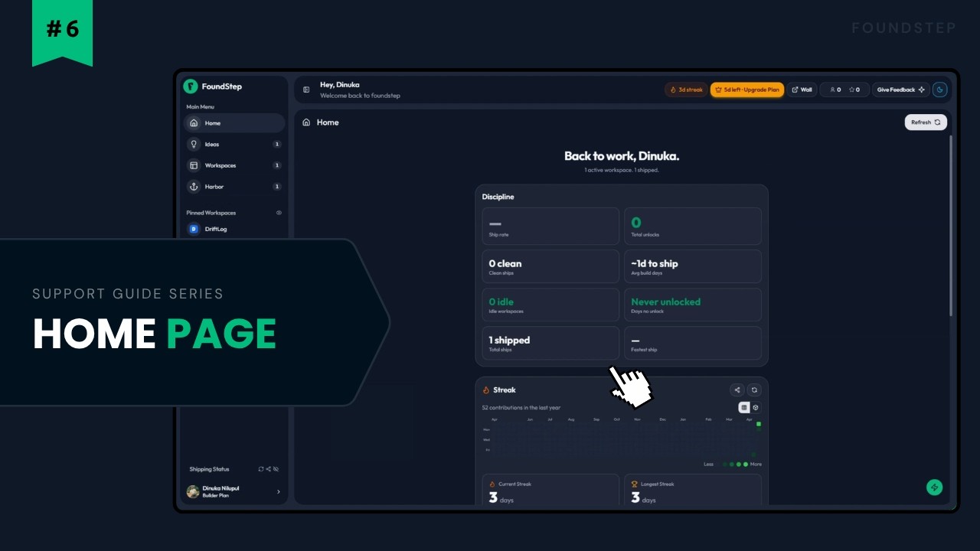Viewport: 980px width, 551px height.
Task: Click the Fastest ship card
Action: (693, 343)
